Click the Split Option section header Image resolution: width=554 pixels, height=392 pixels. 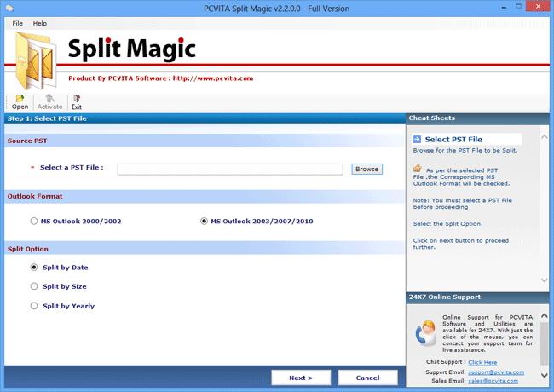(x=205, y=249)
